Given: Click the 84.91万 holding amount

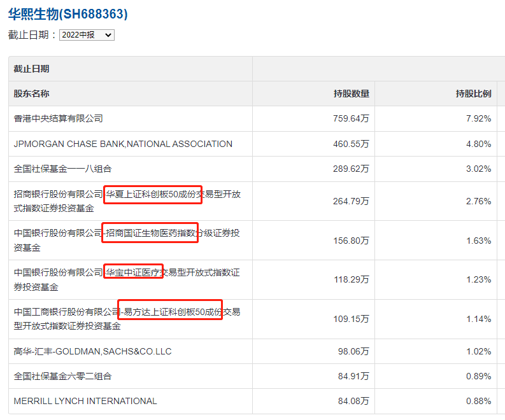Looking at the screenshot, I should point(353,376).
